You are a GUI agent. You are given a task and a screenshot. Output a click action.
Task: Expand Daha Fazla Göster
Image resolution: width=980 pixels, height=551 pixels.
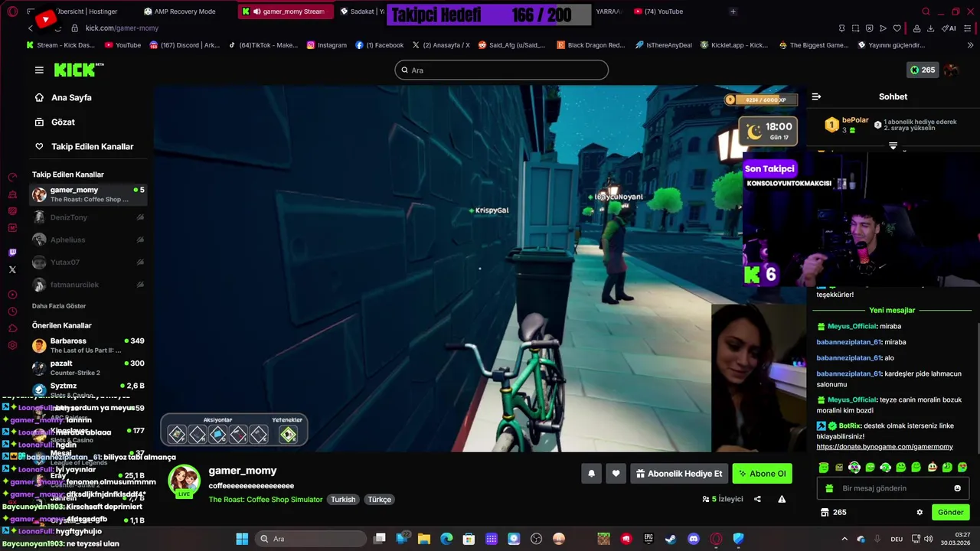click(x=59, y=306)
